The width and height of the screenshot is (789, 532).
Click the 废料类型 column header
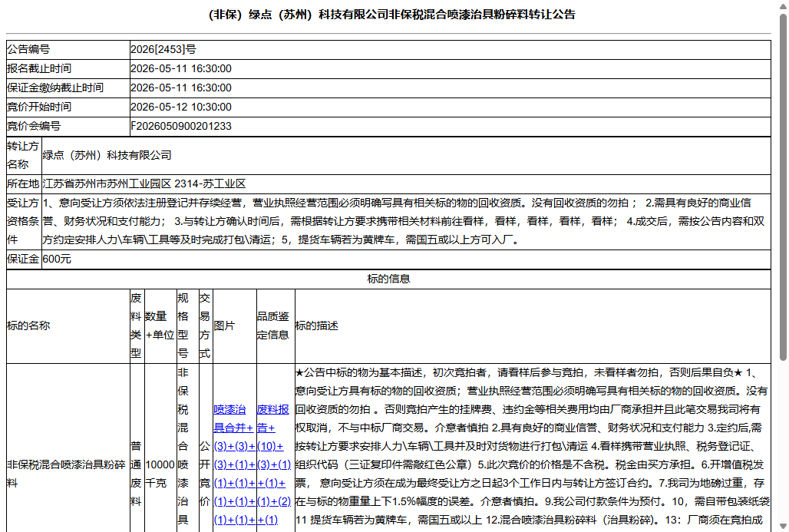click(137, 326)
